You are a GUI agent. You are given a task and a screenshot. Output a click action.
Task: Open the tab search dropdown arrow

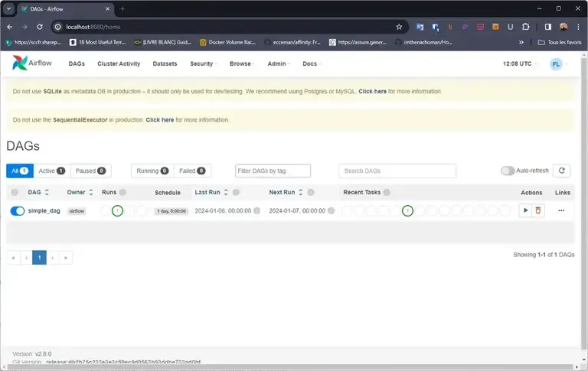click(8, 8)
